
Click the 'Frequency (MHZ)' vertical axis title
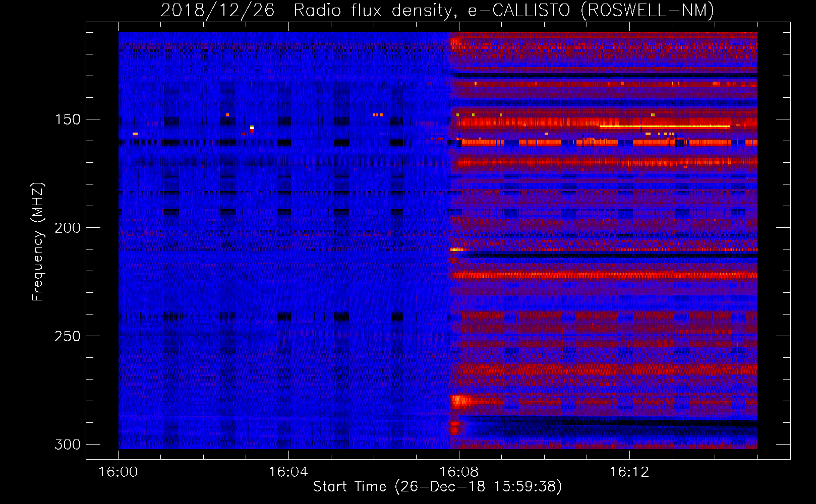pyautogui.click(x=38, y=241)
